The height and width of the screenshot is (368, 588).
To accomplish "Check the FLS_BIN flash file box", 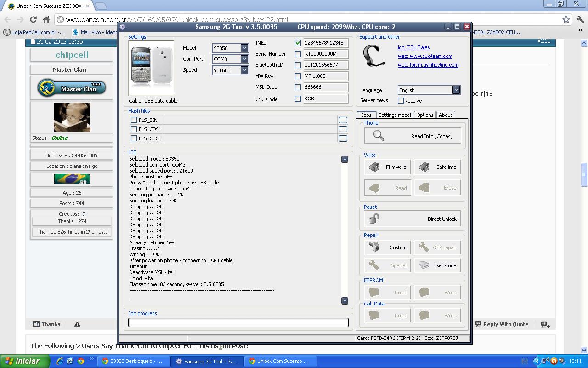I will [x=134, y=120].
